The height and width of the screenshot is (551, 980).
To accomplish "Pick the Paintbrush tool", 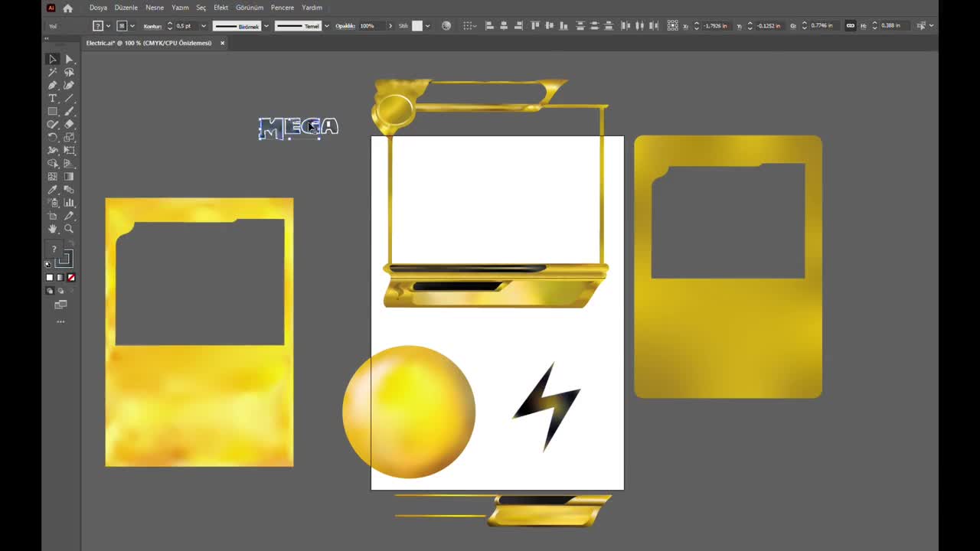I will coord(69,111).
